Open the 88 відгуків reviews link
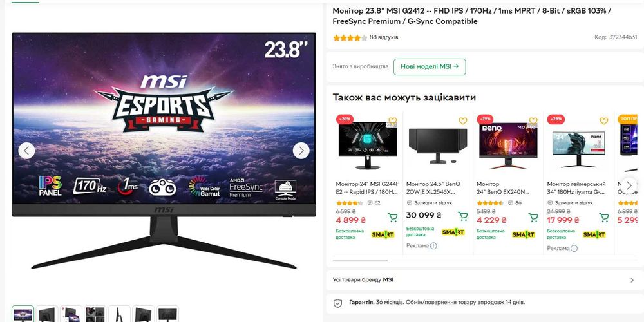The height and width of the screenshot is (322, 644). [384, 37]
